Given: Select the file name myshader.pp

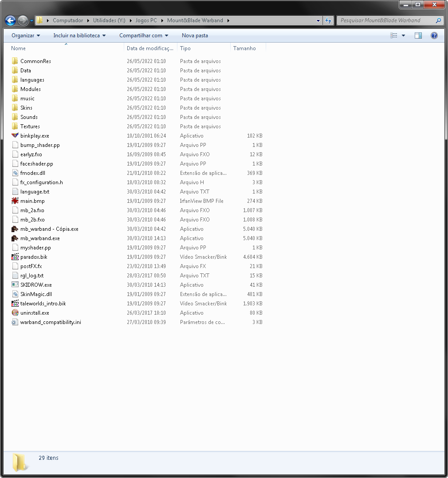Looking at the screenshot, I should tap(35, 248).
